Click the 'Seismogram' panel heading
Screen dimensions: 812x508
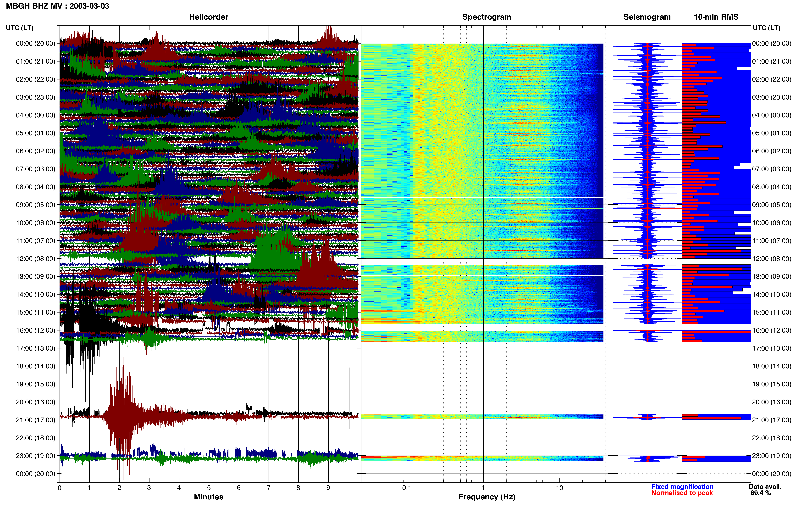coord(647,17)
